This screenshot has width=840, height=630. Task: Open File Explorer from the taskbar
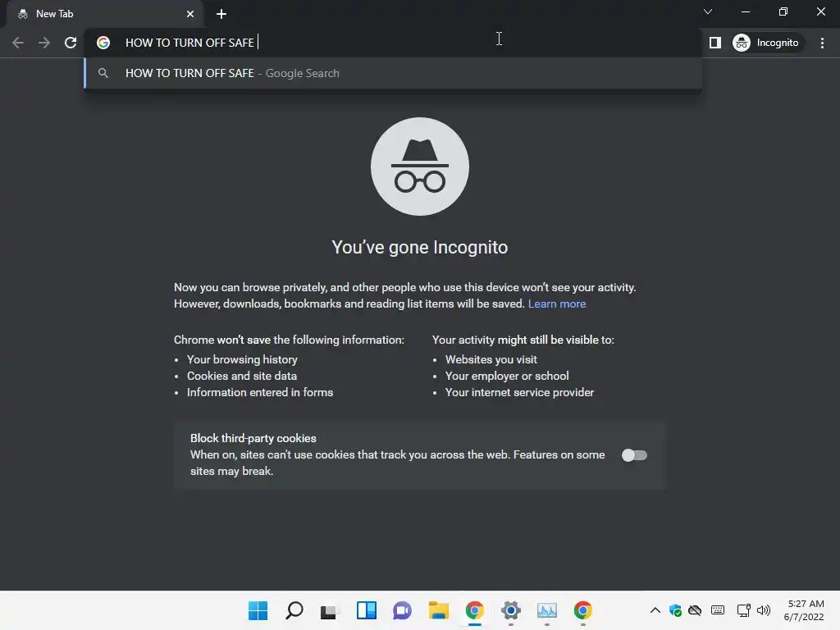[x=438, y=610]
